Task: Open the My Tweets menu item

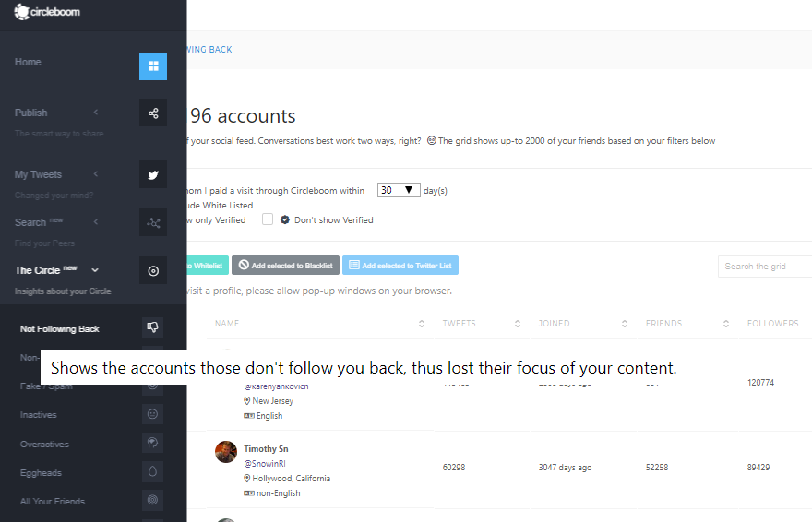Action: pos(38,175)
